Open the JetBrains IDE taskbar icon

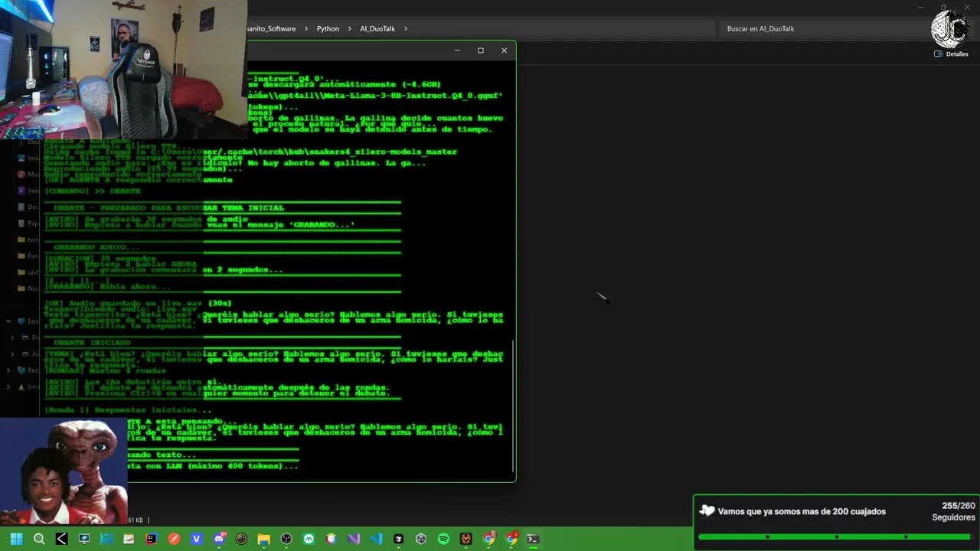151,539
